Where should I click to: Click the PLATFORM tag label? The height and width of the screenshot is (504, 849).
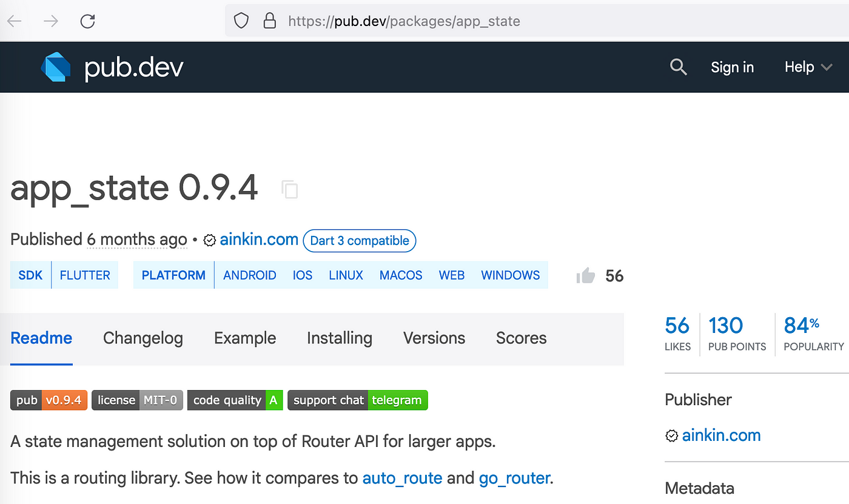[173, 275]
